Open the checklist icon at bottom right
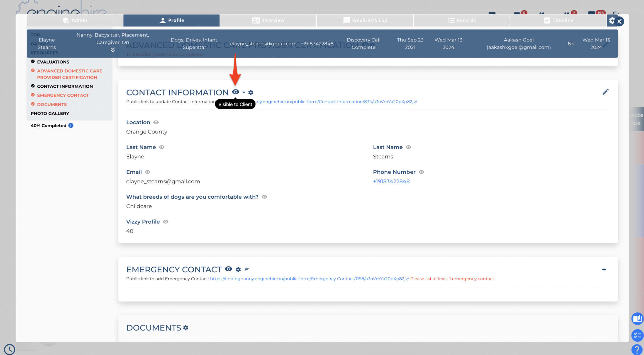Image resolution: width=644 pixels, height=355 pixels. click(637, 335)
